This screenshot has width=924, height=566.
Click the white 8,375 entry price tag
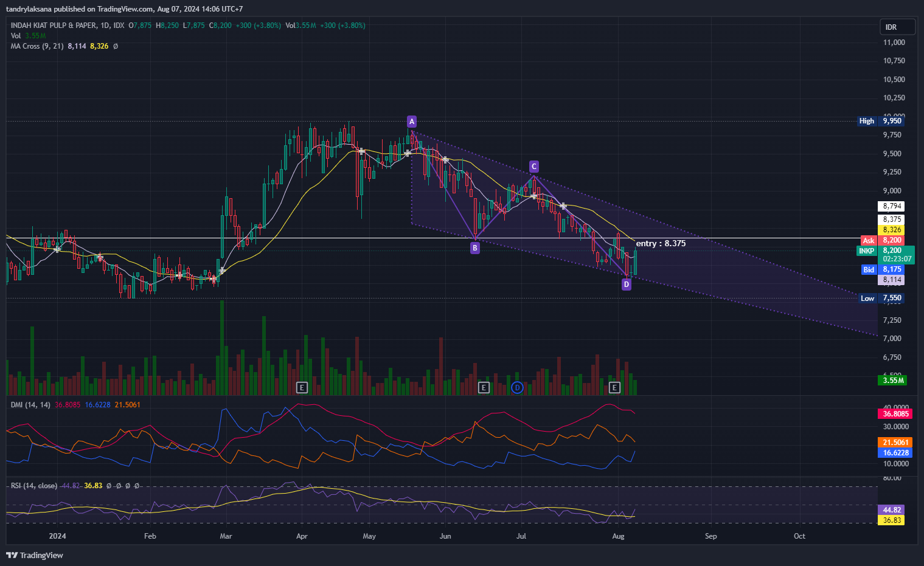tap(892, 219)
